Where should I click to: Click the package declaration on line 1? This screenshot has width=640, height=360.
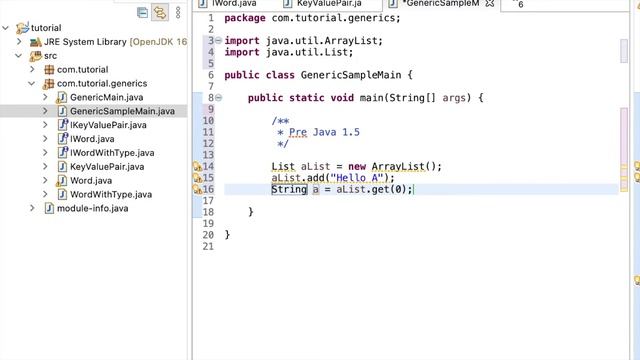[x=312, y=18]
